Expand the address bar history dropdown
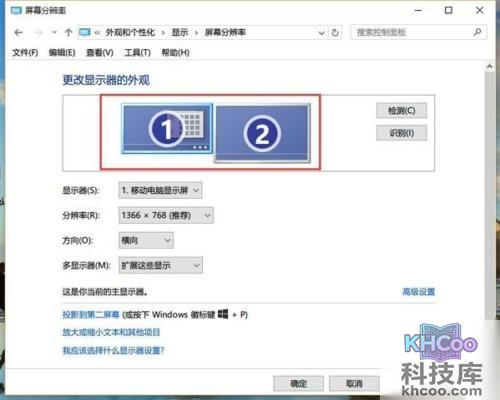 coord(321,33)
